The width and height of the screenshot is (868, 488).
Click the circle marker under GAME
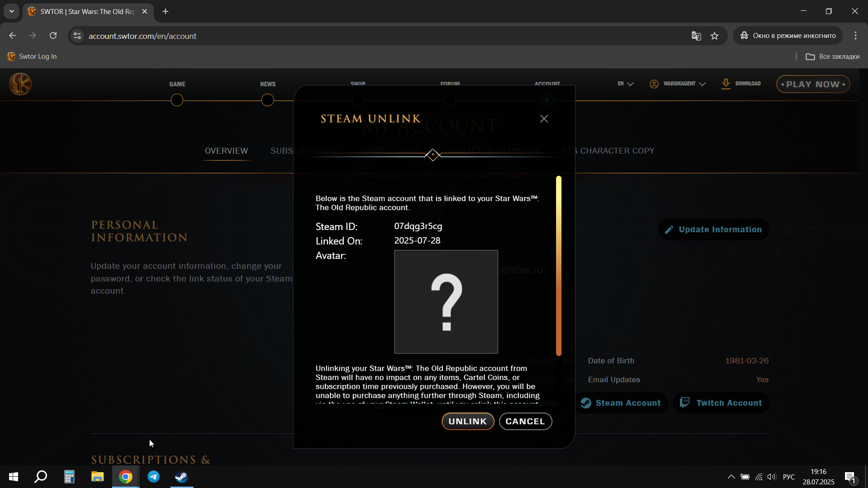pos(177,100)
